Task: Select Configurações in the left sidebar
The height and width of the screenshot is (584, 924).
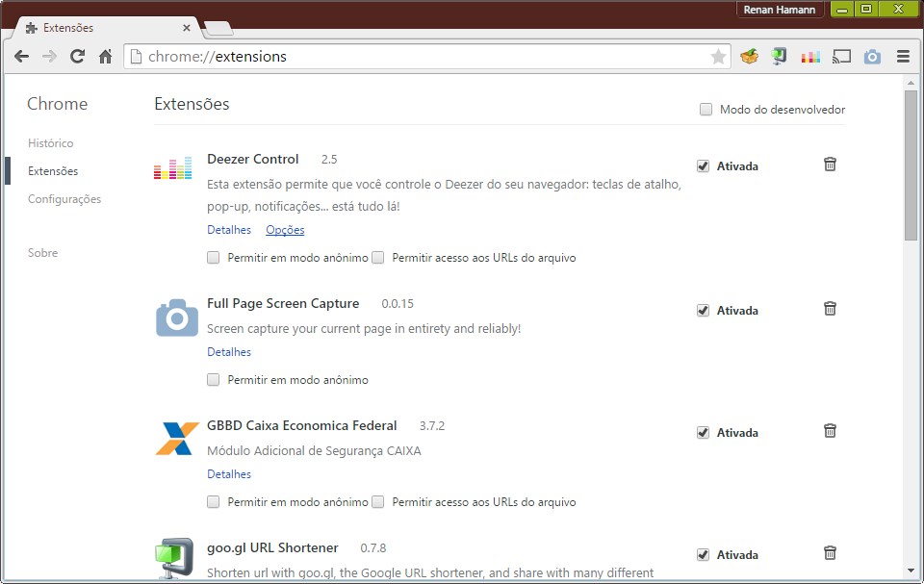Action: [x=64, y=199]
